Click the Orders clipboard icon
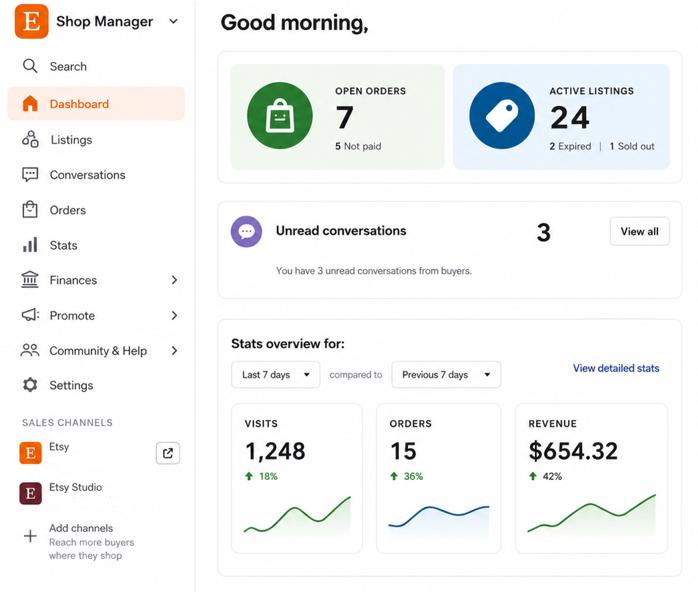Viewport: 698px width, 592px height. [30, 210]
